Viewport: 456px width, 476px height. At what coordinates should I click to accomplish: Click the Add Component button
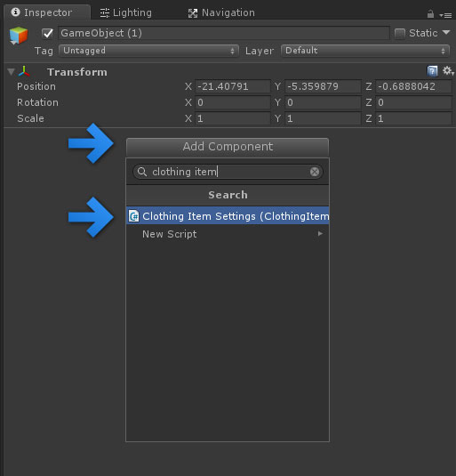click(x=228, y=147)
